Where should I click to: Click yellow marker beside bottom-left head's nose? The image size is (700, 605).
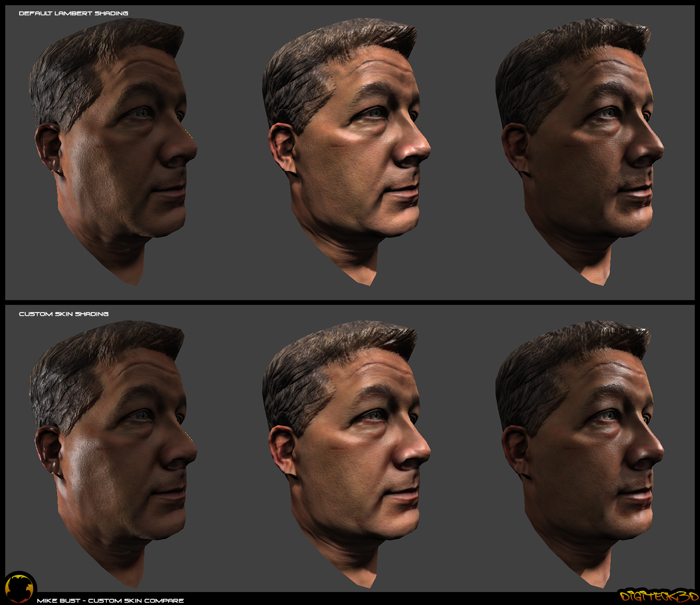(189, 437)
